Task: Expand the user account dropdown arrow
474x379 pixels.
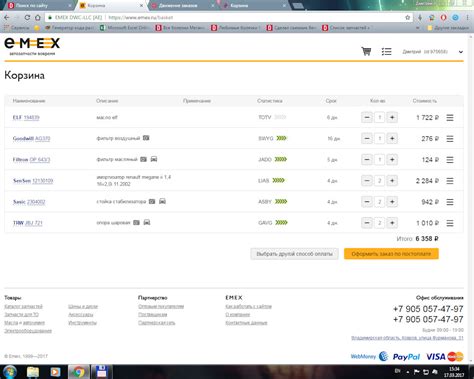Action: (x=461, y=52)
